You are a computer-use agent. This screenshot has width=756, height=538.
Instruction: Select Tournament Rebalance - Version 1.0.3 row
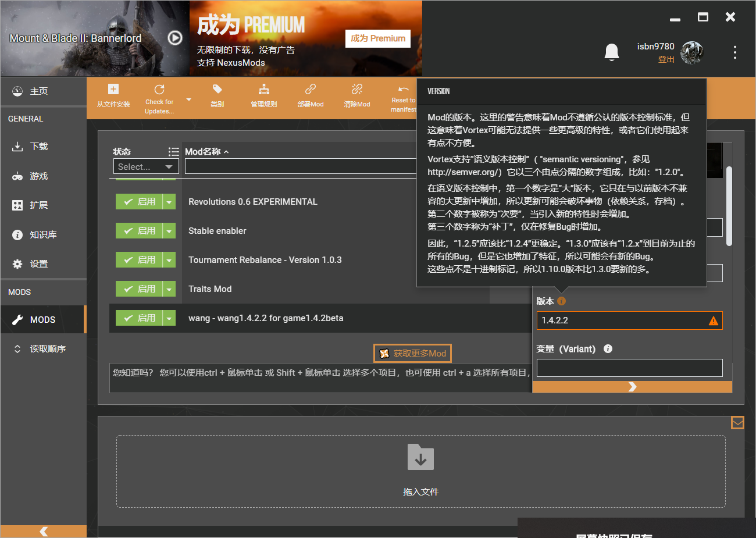(263, 260)
